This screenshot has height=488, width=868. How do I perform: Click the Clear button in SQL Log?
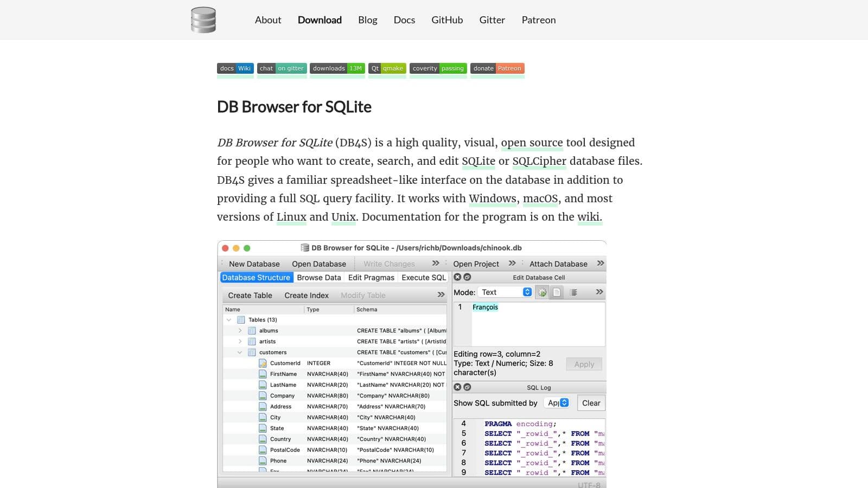(x=591, y=403)
